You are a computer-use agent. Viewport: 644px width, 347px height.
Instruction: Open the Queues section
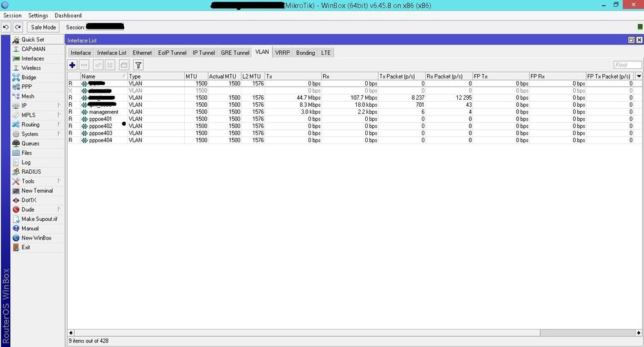pyautogui.click(x=30, y=144)
